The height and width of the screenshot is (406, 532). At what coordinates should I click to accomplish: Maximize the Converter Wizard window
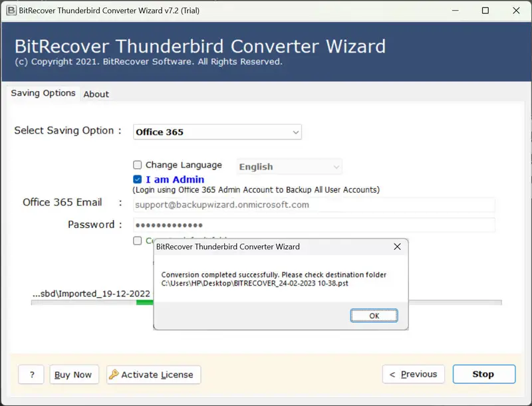click(485, 11)
